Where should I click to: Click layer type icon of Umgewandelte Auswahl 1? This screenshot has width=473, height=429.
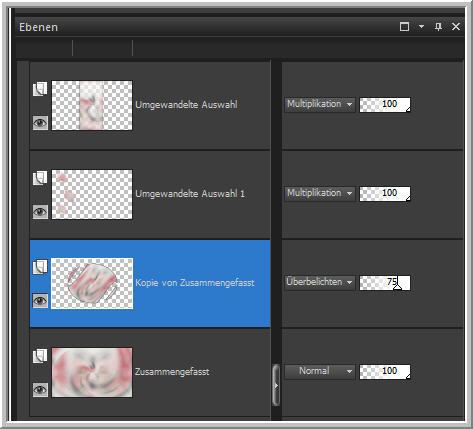(40, 178)
